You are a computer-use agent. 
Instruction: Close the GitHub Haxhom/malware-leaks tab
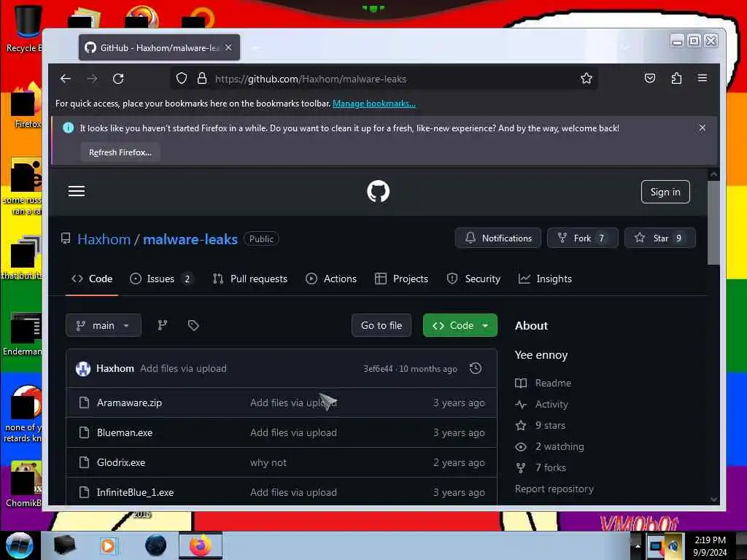[228, 47]
